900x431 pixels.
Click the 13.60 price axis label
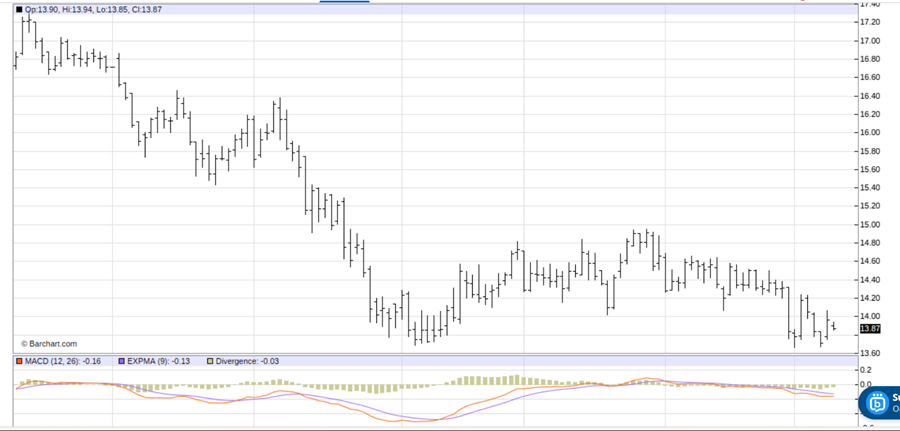pyautogui.click(x=870, y=354)
